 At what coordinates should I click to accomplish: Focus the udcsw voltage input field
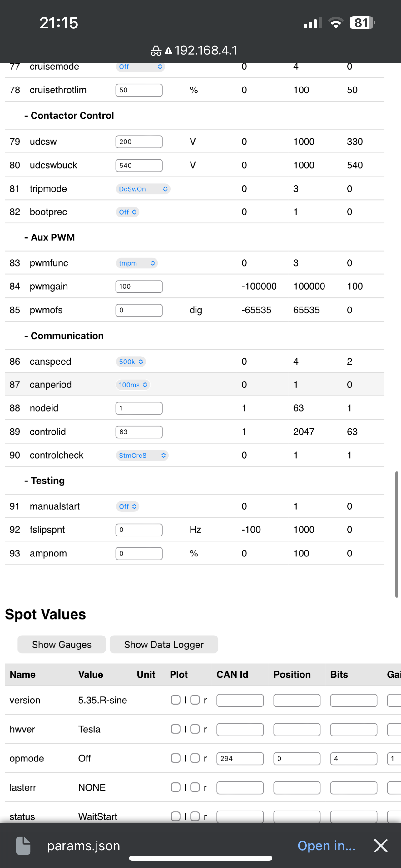pos(139,142)
